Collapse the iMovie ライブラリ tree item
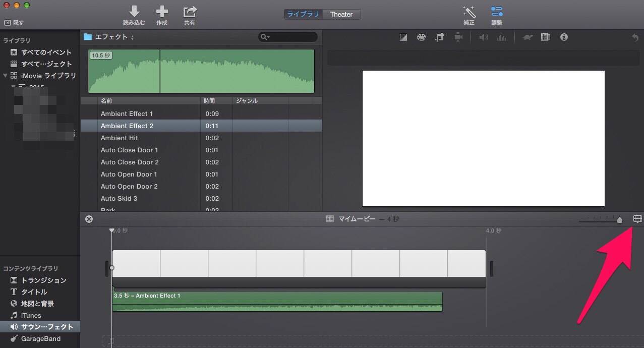The width and height of the screenshot is (644, 348). coord(6,76)
